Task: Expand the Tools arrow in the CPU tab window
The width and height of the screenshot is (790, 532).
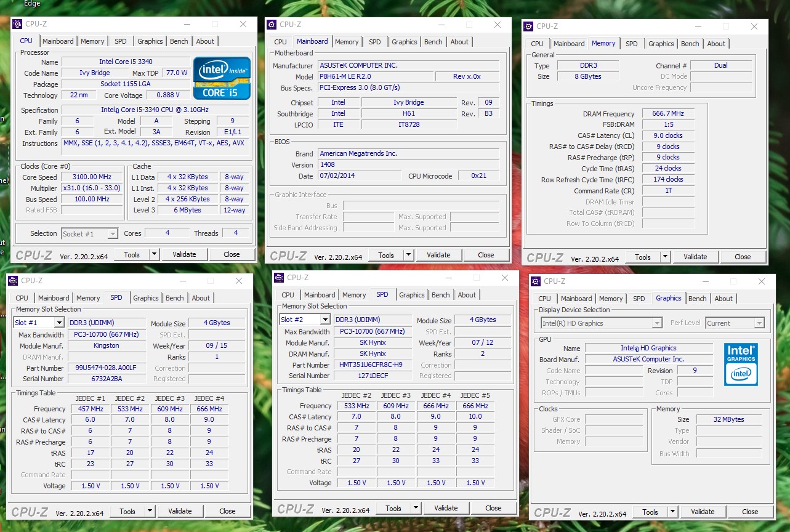Action: [x=153, y=254]
